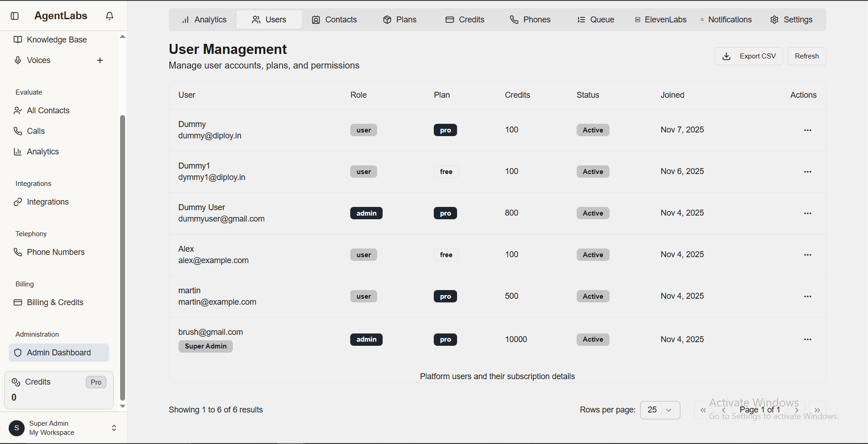Open the Analytics tab icon in top navigation
The height and width of the screenshot is (444, 868).
pyautogui.click(x=185, y=19)
